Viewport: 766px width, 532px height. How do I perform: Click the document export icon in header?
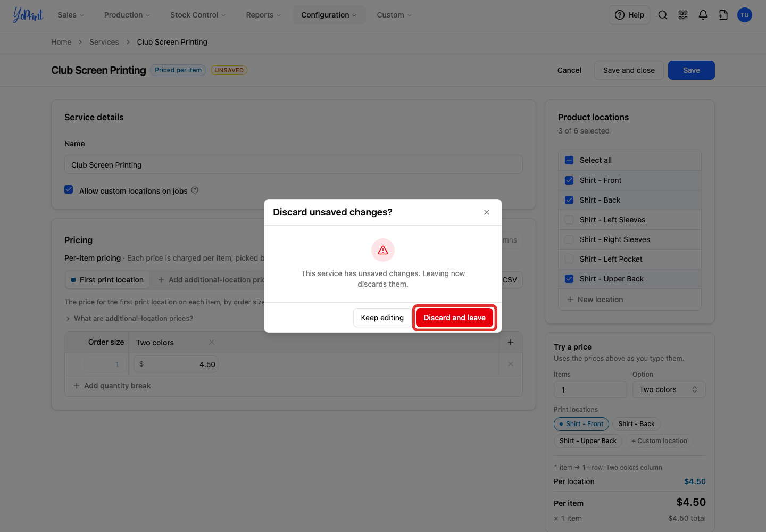coord(723,15)
